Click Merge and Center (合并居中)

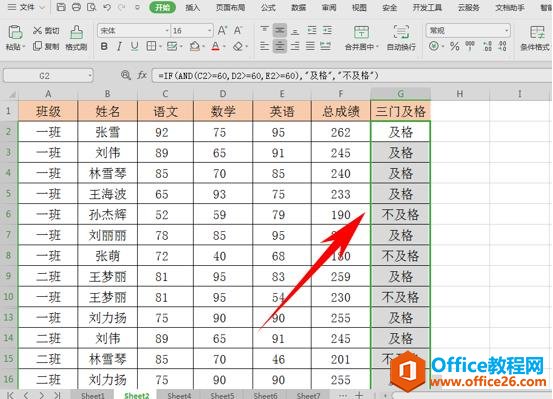coord(360,38)
